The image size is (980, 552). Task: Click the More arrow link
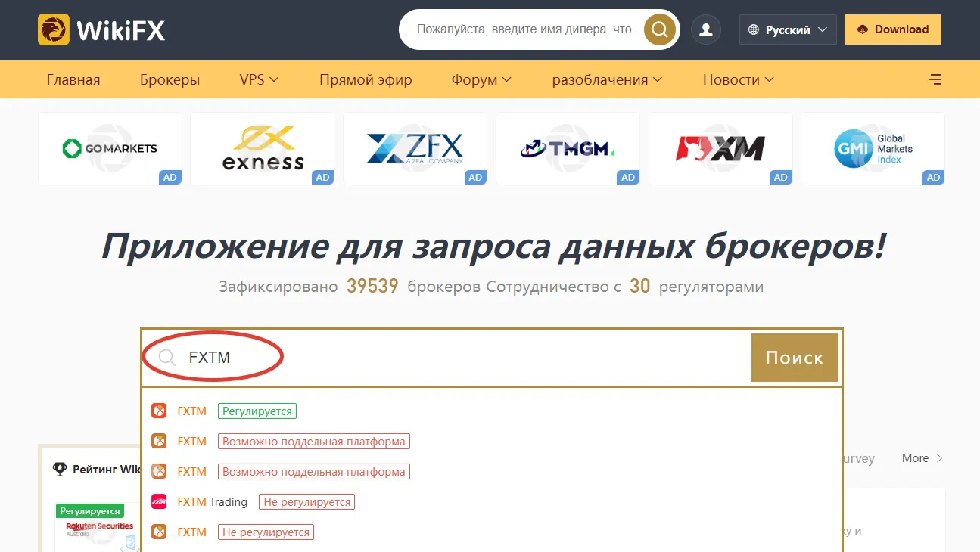coord(922,458)
